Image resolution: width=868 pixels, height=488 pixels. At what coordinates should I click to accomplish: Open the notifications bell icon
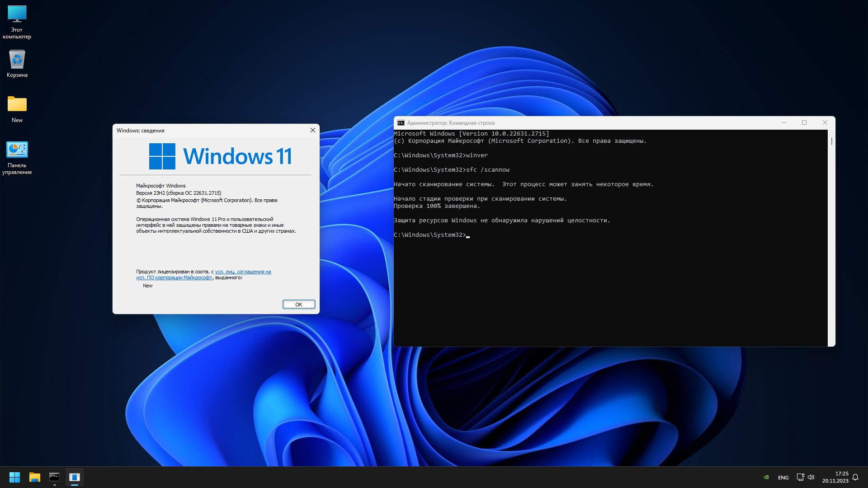pyautogui.click(x=855, y=477)
